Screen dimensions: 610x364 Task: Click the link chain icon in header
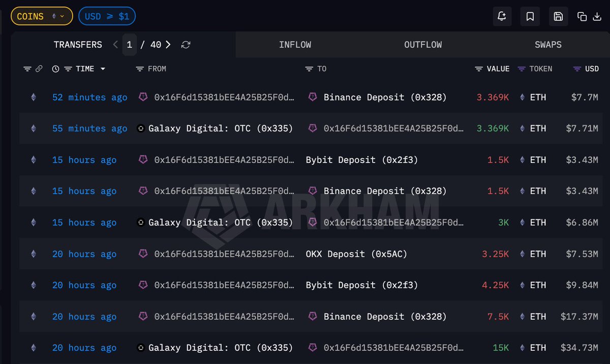tap(39, 69)
